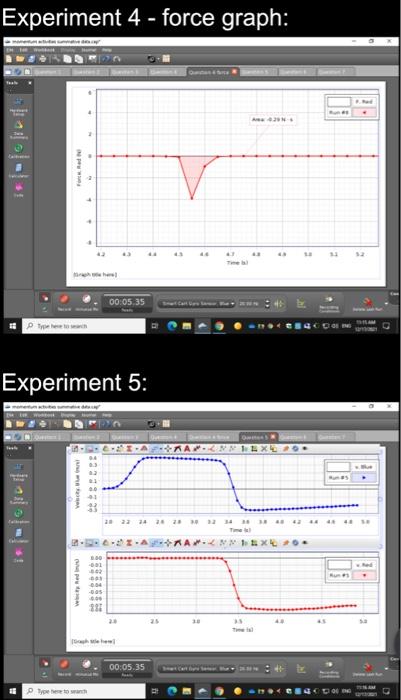This screenshot has width=401, height=700.
Task: Click Edge icon in lower Windows taskbar
Action: pyautogui.click(x=172, y=691)
